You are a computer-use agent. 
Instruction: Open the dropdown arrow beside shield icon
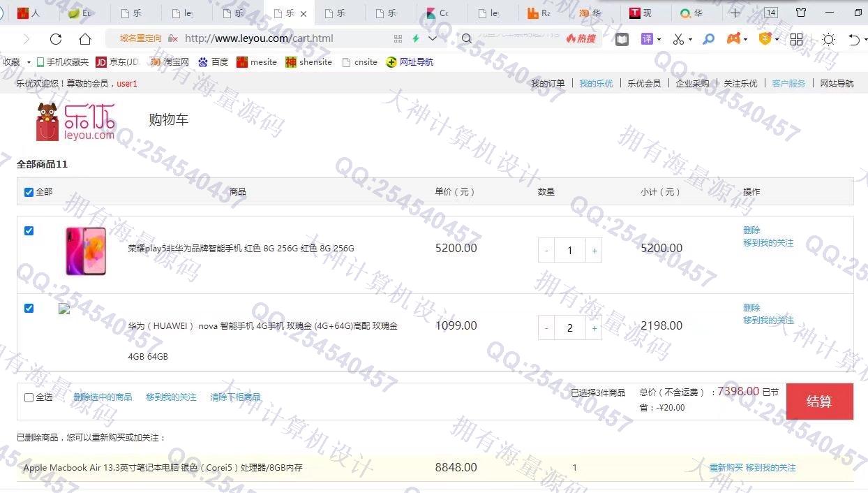777,39
